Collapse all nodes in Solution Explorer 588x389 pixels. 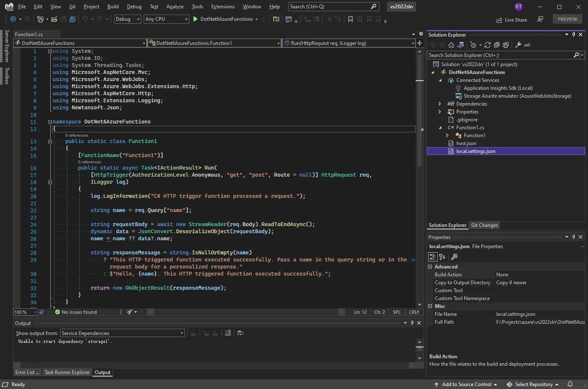497,45
